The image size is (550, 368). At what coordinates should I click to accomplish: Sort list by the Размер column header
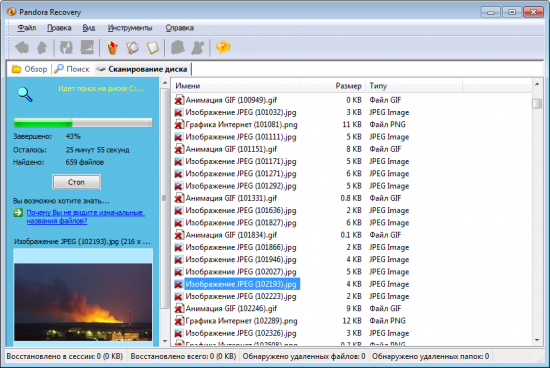click(333, 86)
